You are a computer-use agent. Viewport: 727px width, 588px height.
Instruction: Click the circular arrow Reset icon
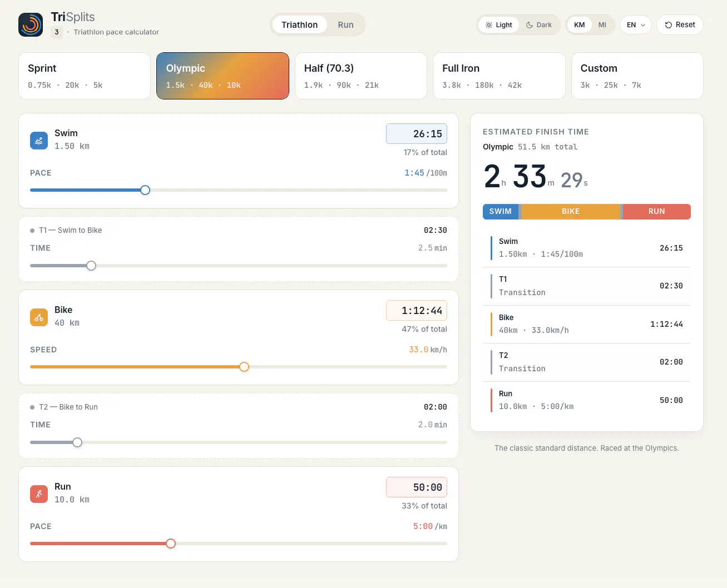pyautogui.click(x=669, y=25)
